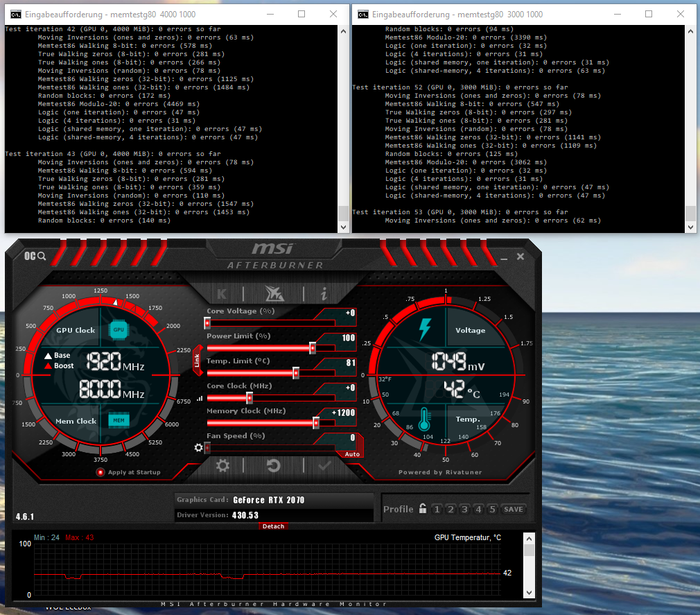700x615 pixels.
Task: Click the Detach monitor button
Action: [x=273, y=526]
